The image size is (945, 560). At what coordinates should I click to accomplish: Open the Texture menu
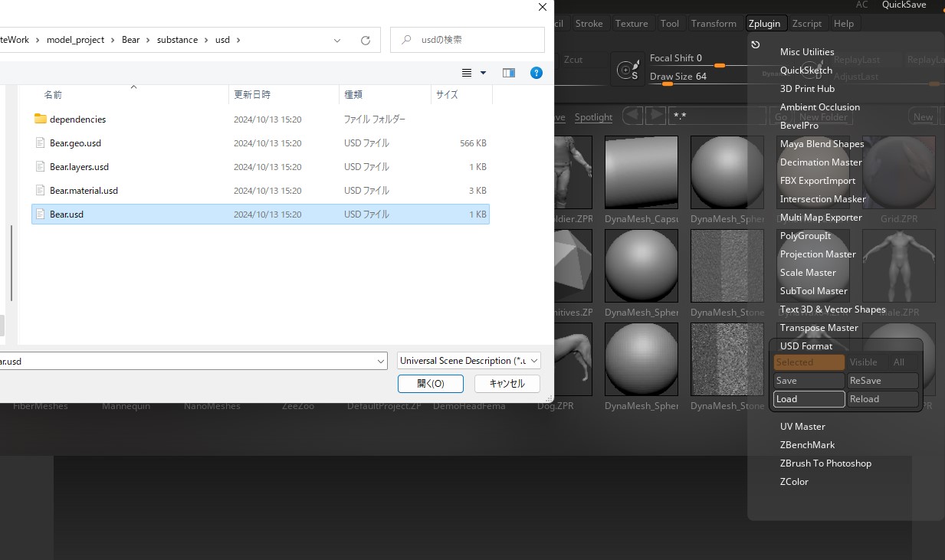[x=632, y=24]
